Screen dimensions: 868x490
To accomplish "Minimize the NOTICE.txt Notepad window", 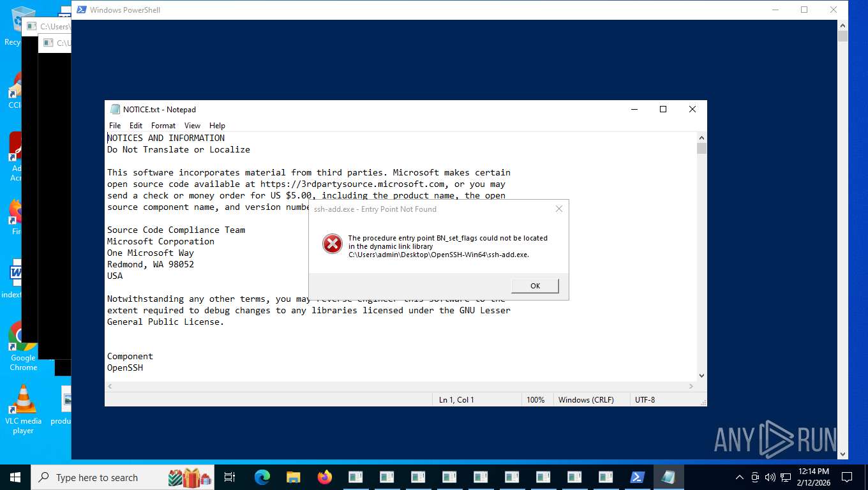I will [x=634, y=109].
